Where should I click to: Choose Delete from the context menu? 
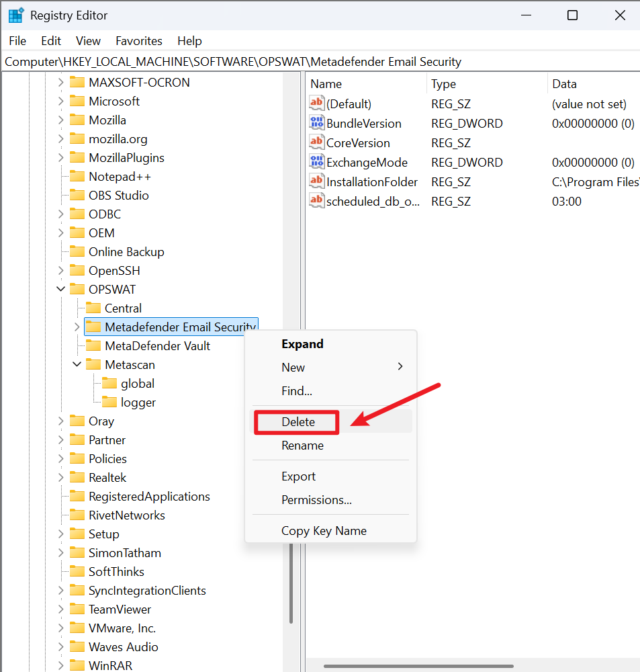330,422
